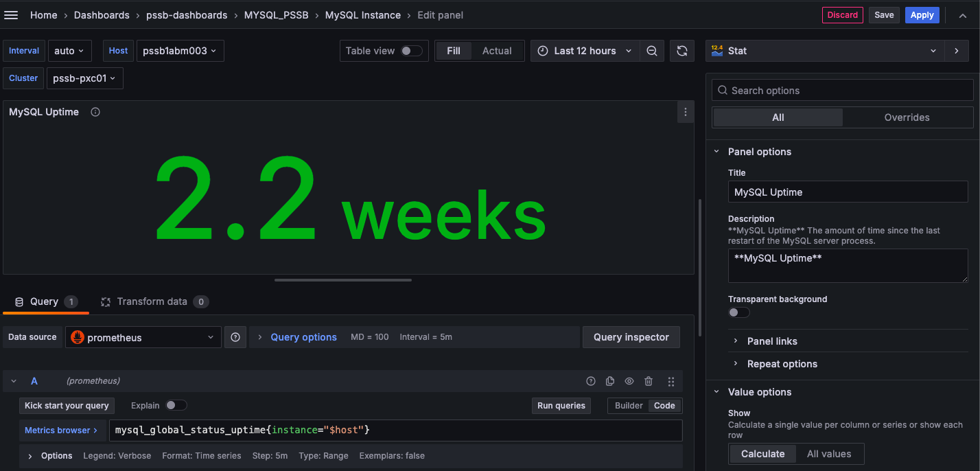This screenshot has height=471, width=980.
Task: Delete query A using the trash icon
Action: click(649, 381)
